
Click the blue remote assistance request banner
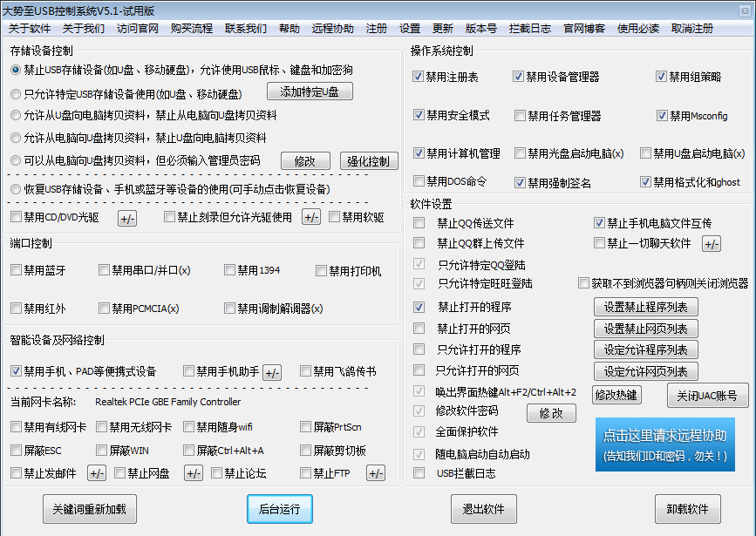point(665,444)
